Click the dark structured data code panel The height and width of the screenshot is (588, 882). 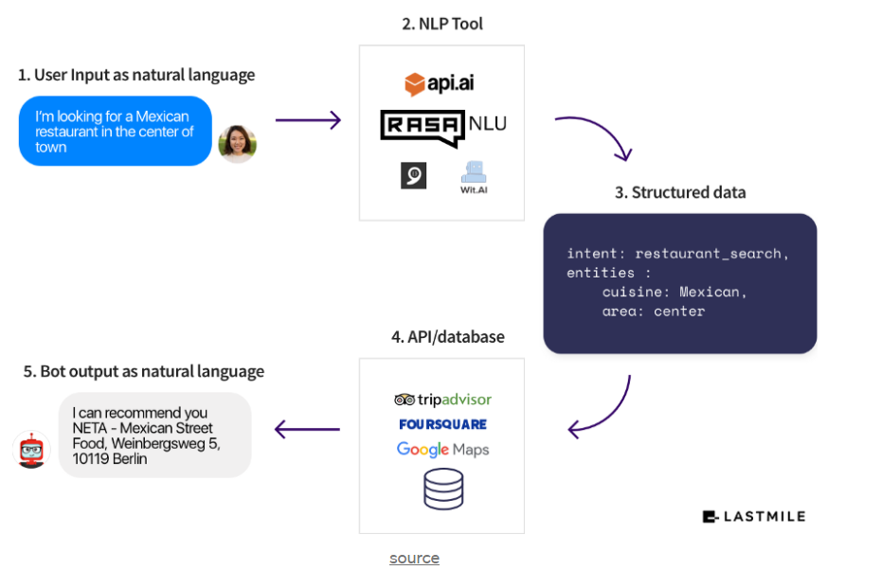coord(679,283)
